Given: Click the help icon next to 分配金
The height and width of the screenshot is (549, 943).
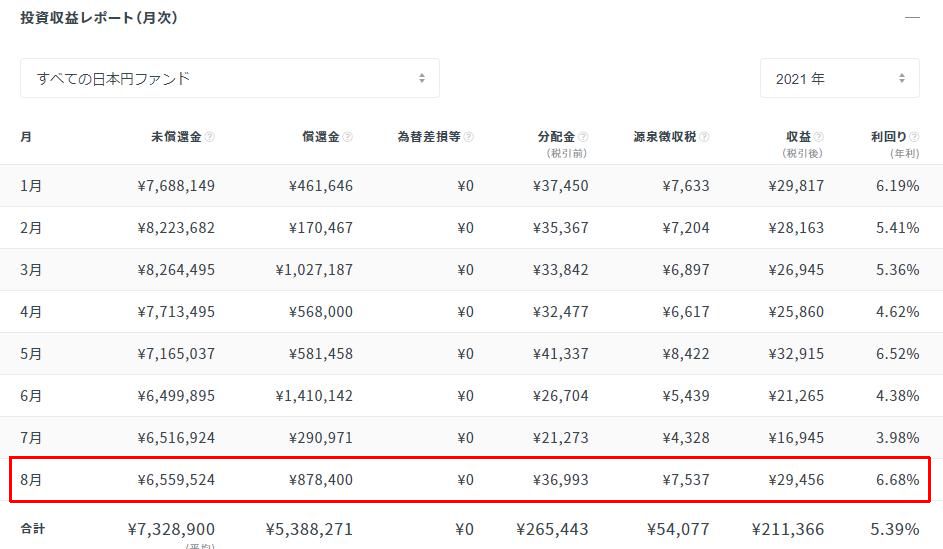Looking at the screenshot, I should (x=583, y=137).
